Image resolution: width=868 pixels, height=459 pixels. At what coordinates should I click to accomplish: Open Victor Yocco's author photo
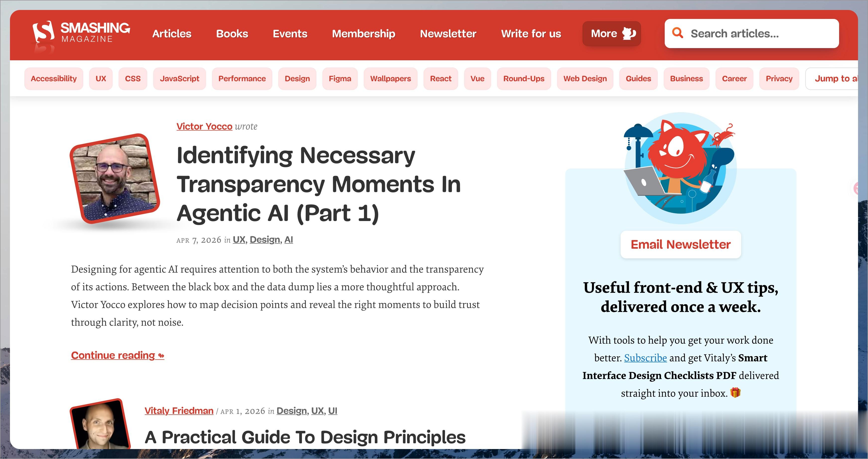point(115,178)
